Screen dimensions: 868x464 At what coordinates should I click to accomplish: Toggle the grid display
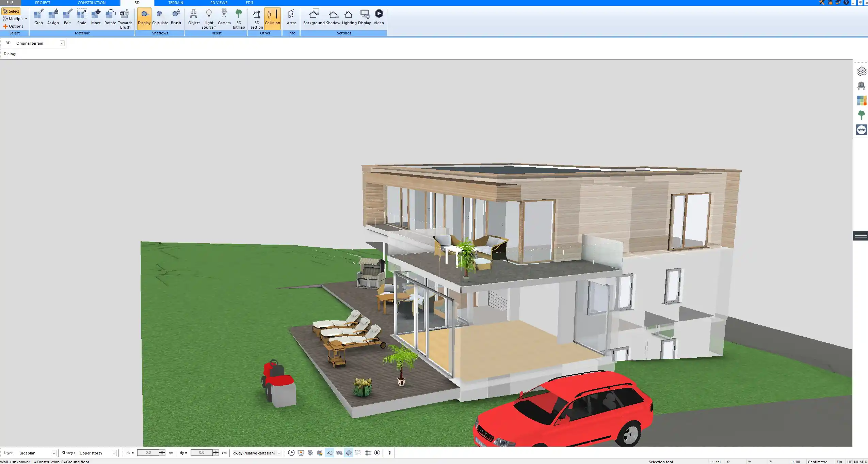tap(368, 453)
